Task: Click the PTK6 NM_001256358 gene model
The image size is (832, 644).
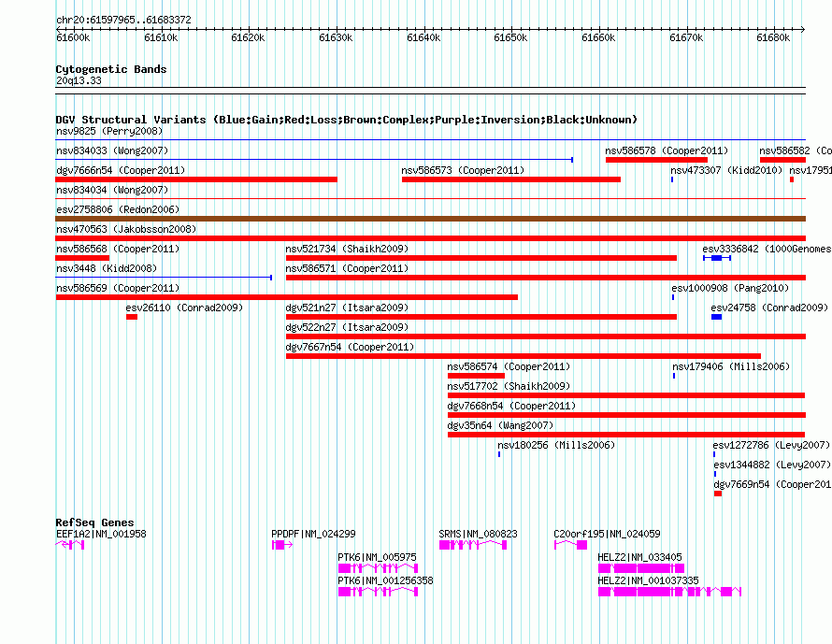Action: pos(378,592)
